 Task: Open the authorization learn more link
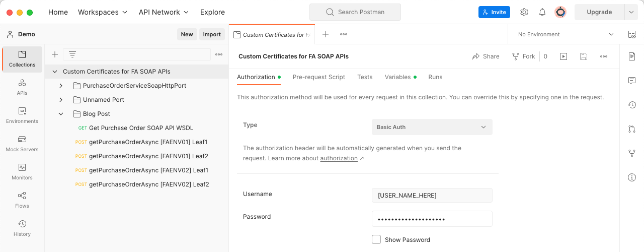(342, 158)
